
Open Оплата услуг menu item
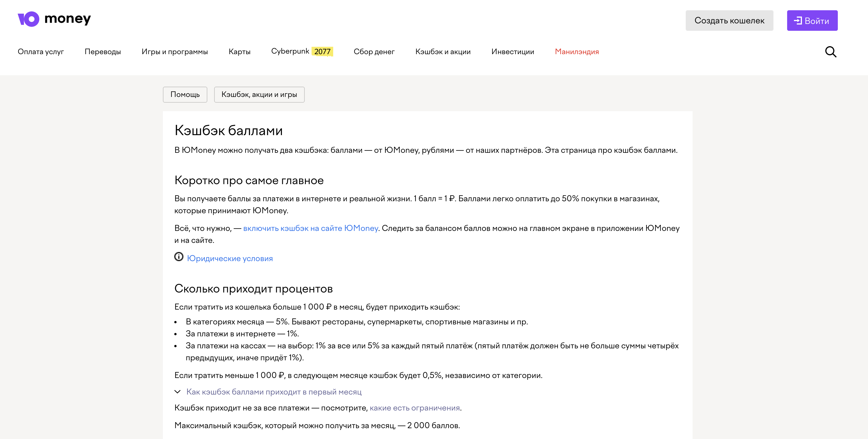point(41,52)
